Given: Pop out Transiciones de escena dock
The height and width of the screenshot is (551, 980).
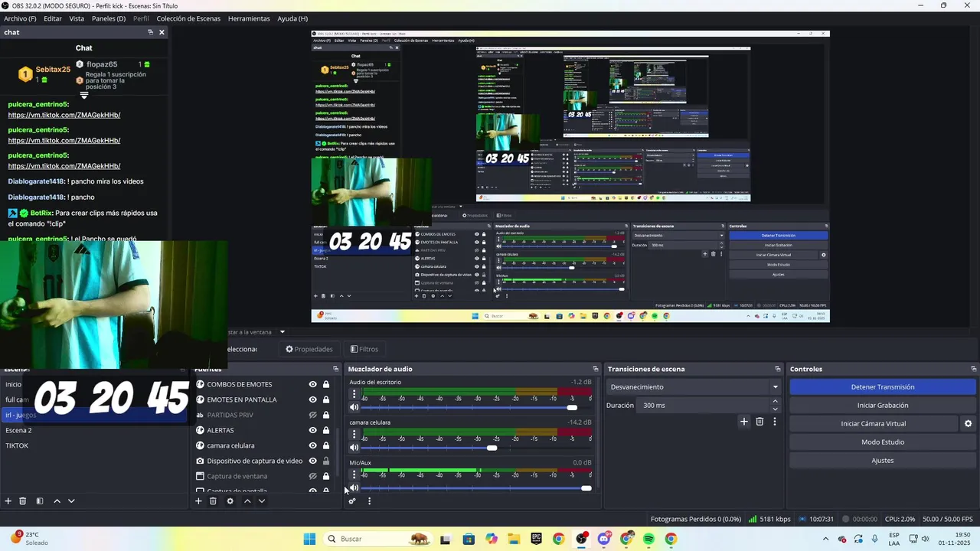Looking at the screenshot, I should click(x=778, y=369).
